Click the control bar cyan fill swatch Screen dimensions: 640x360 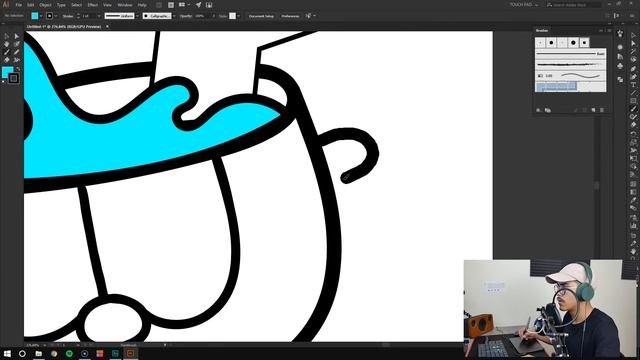[35, 16]
